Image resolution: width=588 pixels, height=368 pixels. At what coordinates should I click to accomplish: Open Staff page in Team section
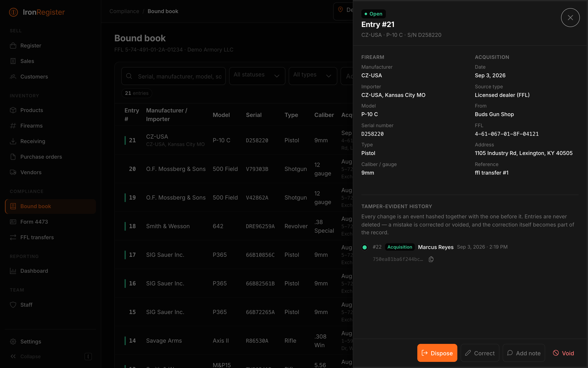click(x=50, y=305)
